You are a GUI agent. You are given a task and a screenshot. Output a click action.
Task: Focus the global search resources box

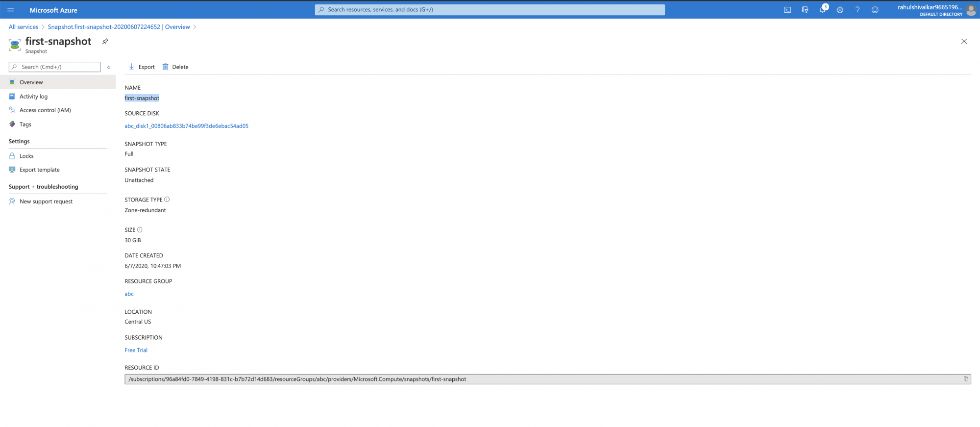point(490,10)
